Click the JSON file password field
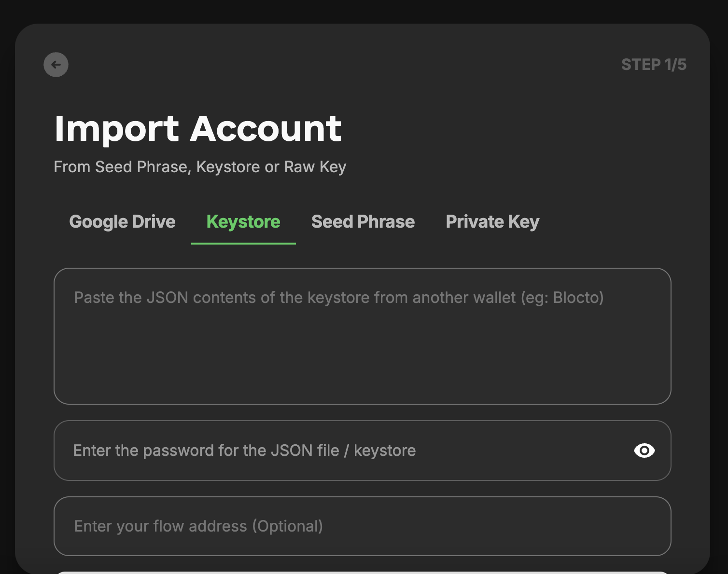 pos(338,451)
